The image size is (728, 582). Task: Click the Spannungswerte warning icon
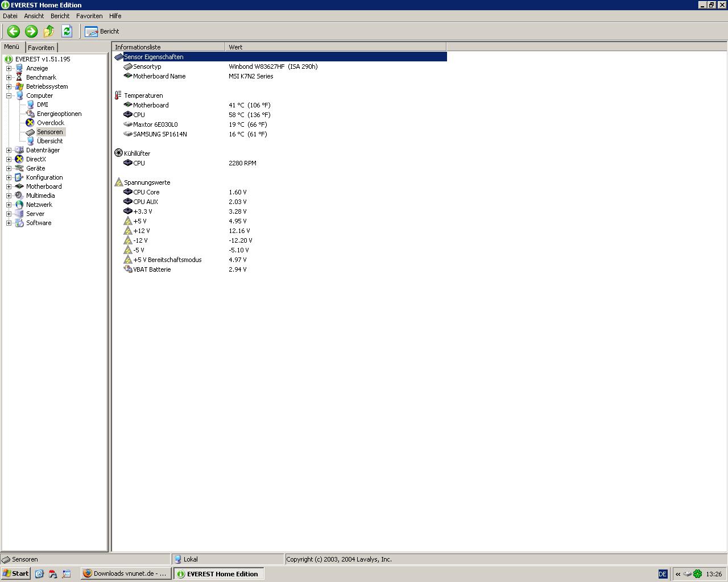click(x=118, y=182)
